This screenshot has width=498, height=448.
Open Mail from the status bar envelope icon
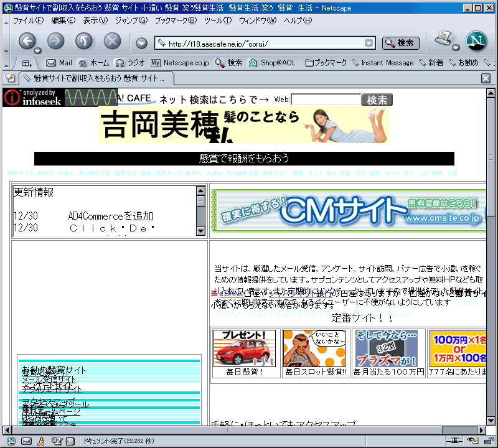pos(26,441)
